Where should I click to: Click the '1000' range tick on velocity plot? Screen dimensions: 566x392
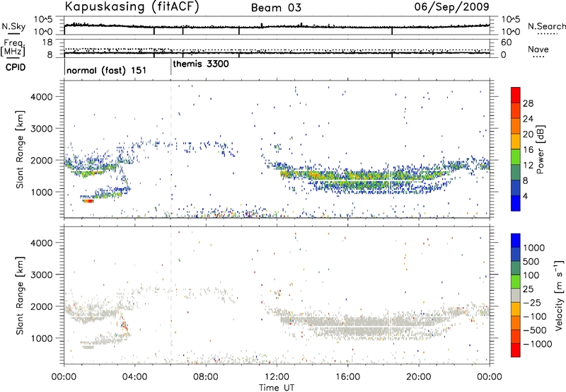[41, 338]
